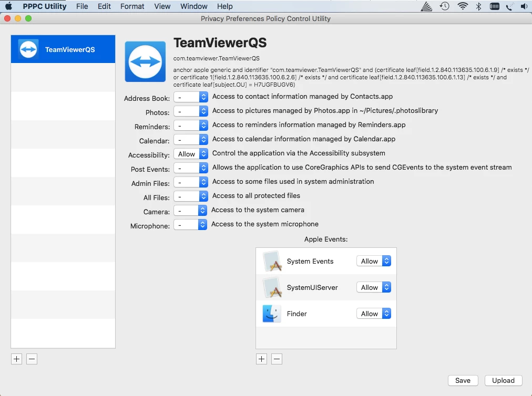
Task: Click the TeamViewerQS heading title
Action: point(220,43)
